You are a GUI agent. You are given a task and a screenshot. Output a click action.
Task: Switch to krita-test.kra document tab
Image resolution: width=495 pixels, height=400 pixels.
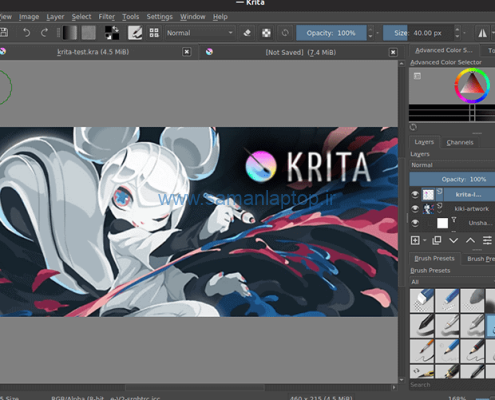coord(93,52)
